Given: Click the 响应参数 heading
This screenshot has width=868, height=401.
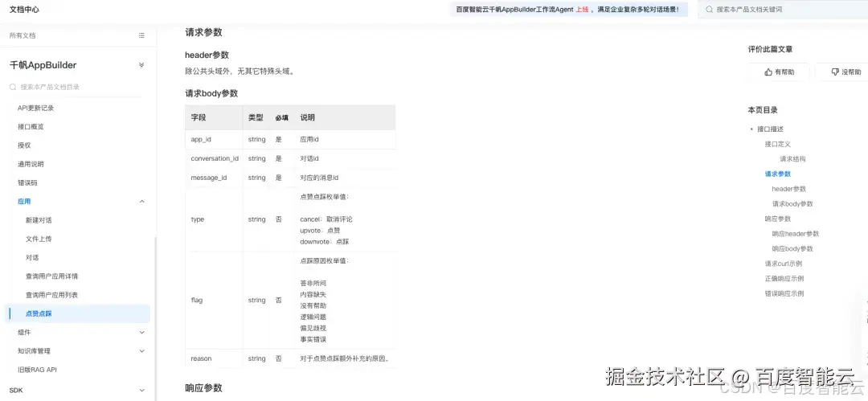Looking at the screenshot, I should pos(203,388).
